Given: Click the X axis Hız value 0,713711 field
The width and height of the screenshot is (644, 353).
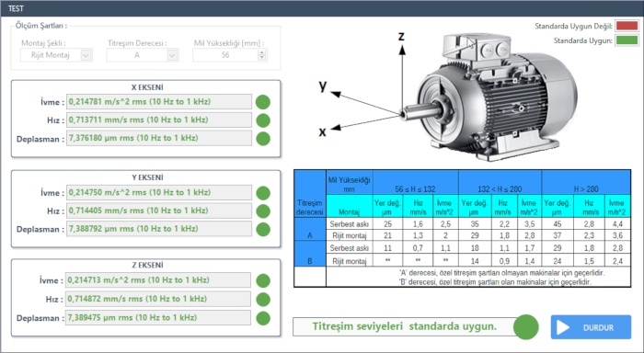Looking at the screenshot, I should 159,120.
